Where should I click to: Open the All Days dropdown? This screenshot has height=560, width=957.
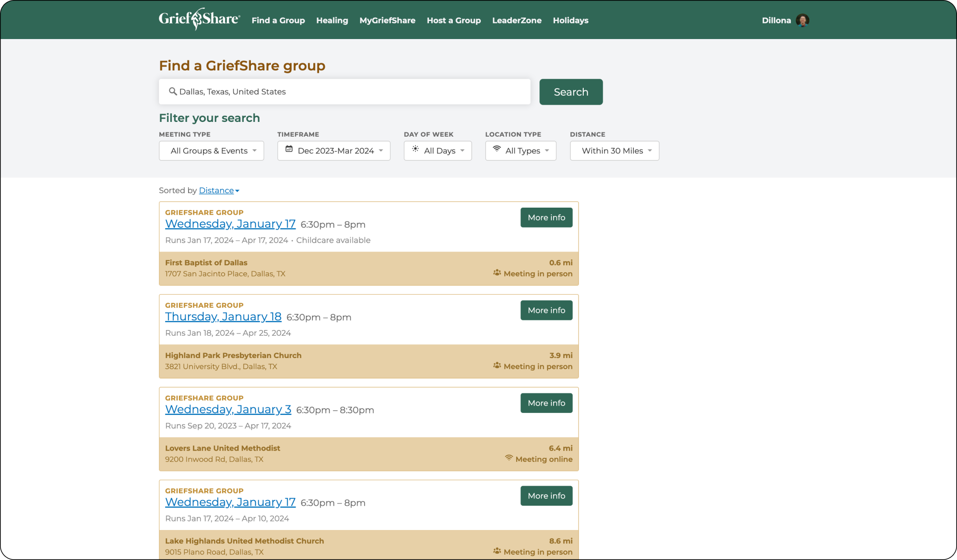point(438,151)
